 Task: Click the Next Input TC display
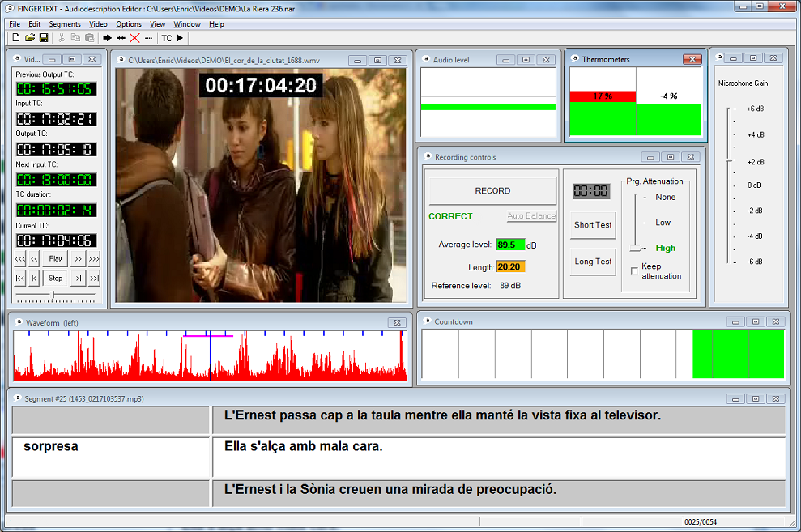pos(56,180)
